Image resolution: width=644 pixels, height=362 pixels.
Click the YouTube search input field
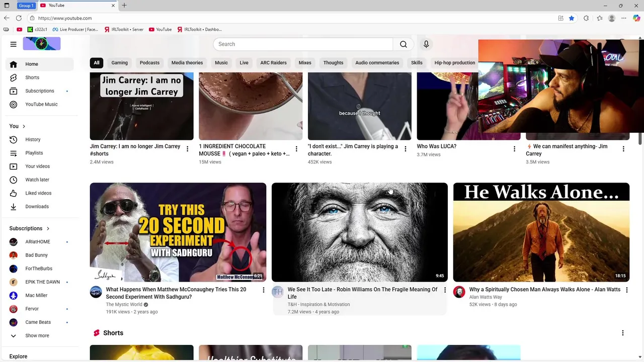pos(303,44)
